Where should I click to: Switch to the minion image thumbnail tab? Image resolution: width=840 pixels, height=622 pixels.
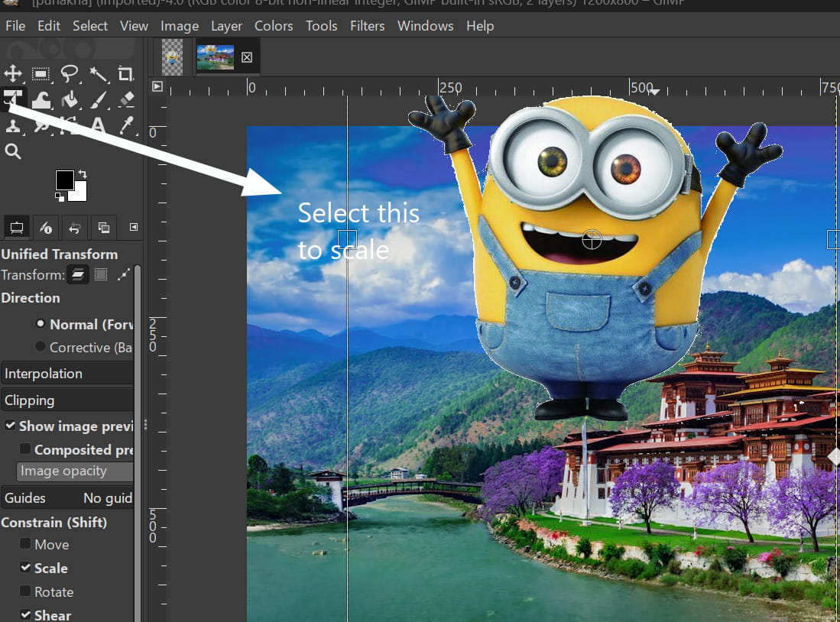pyautogui.click(x=173, y=57)
